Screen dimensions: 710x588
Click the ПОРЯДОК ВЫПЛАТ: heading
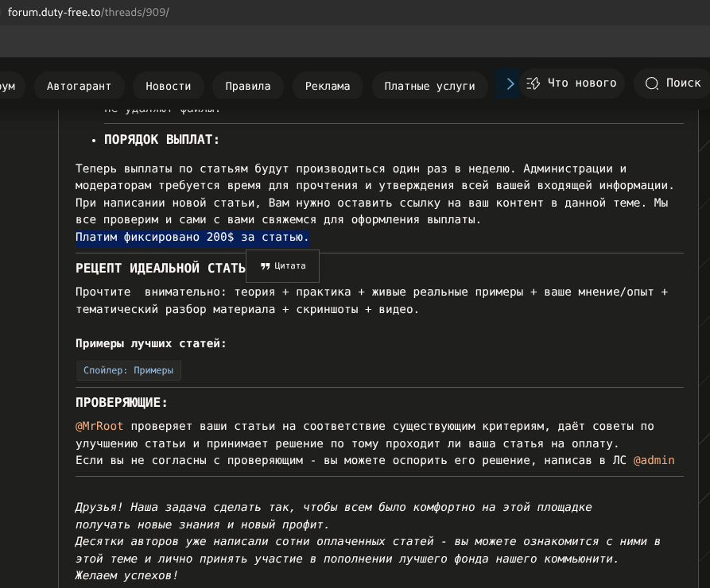coord(161,139)
